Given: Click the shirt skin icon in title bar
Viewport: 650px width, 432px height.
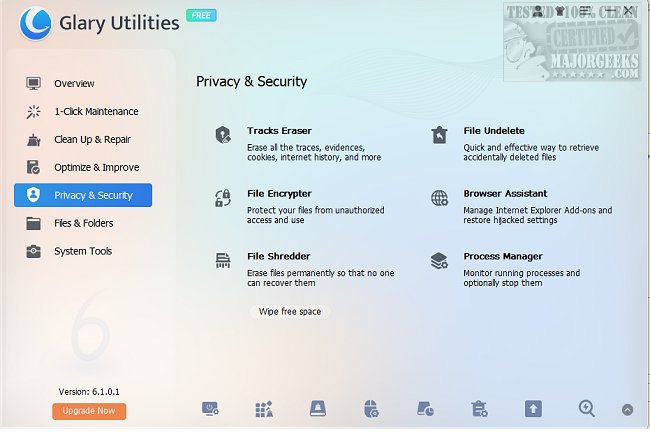Looking at the screenshot, I should (562, 12).
